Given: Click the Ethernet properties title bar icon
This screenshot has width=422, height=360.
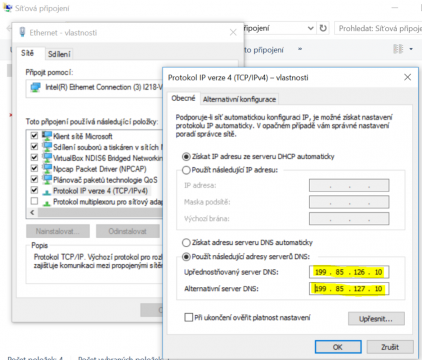Looking at the screenshot, I should [x=22, y=32].
